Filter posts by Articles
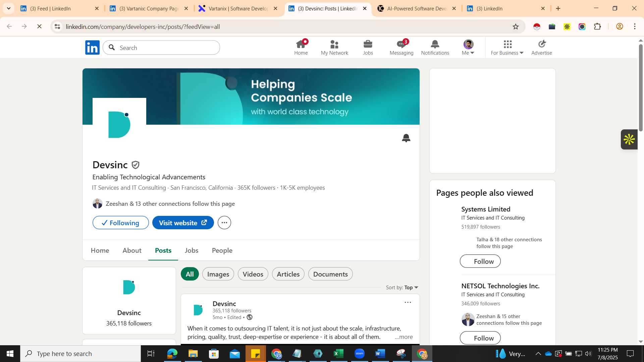 click(288, 274)
